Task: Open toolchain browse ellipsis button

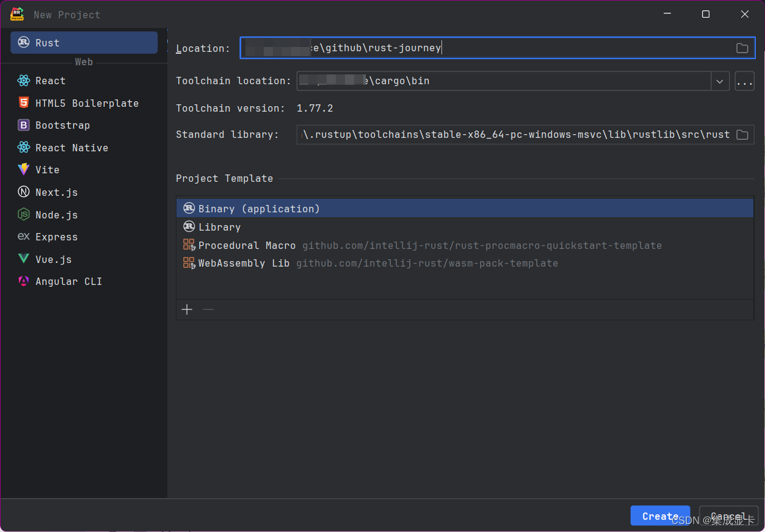Action: (744, 81)
